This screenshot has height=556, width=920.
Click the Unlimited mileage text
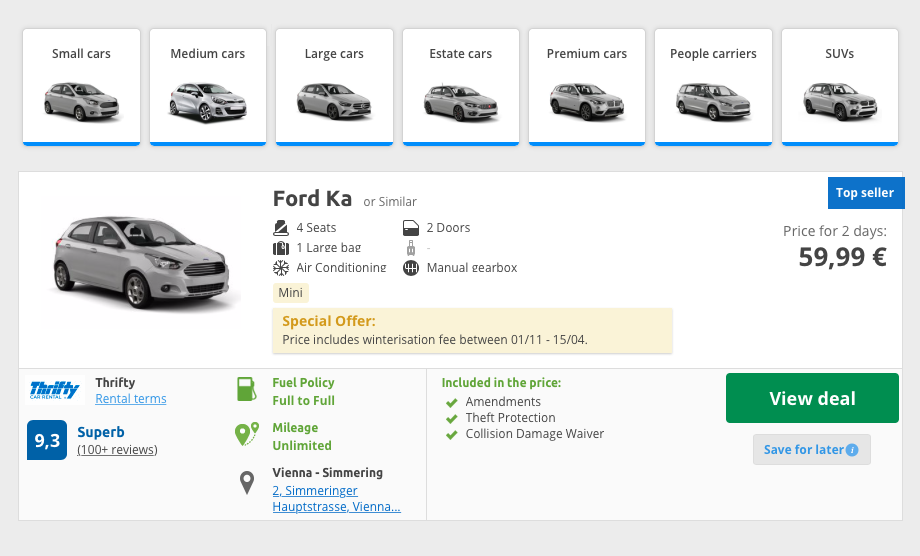[302, 446]
